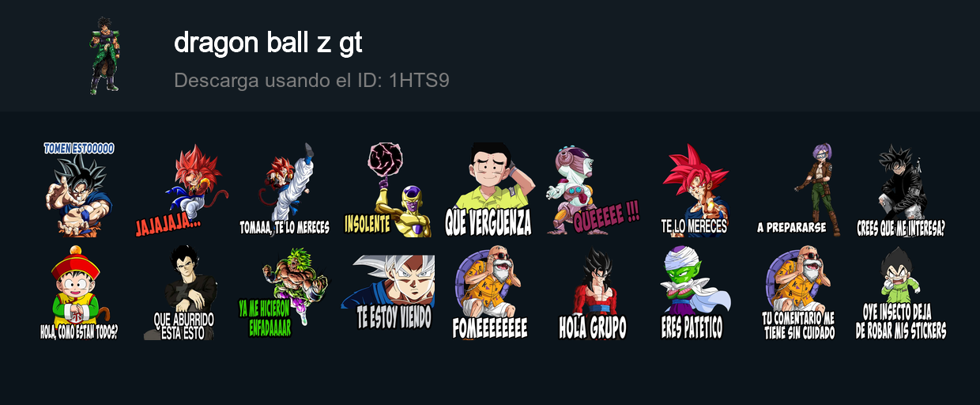Select the 'INSOLENTE' Golden Frieza sticker

click(x=387, y=190)
